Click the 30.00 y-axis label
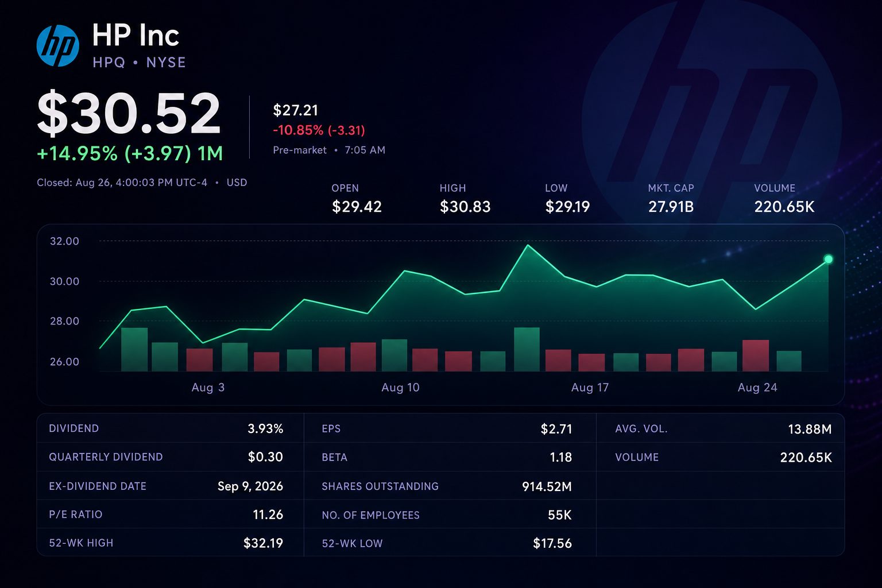The height and width of the screenshot is (588, 882). [64, 281]
